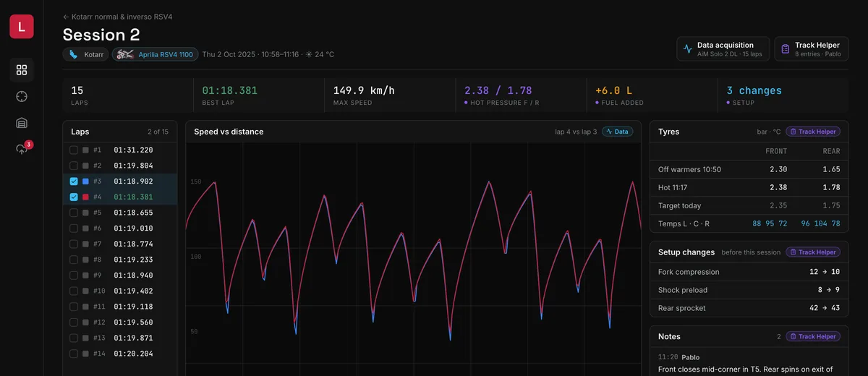Enable the lap #10 checkbox
868x376 pixels.
[74, 291]
